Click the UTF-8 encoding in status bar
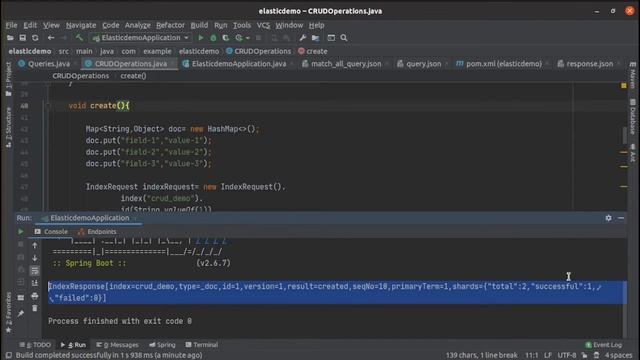 pyautogui.click(x=567, y=355)
